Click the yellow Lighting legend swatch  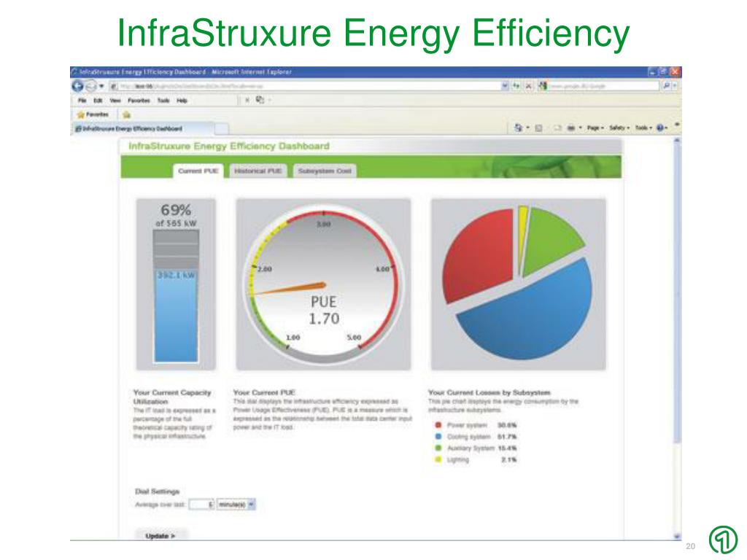pos(438,459)
